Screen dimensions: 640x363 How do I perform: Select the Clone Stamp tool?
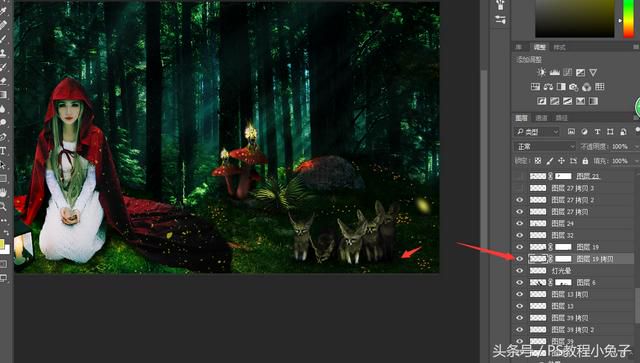pos(3,53)
